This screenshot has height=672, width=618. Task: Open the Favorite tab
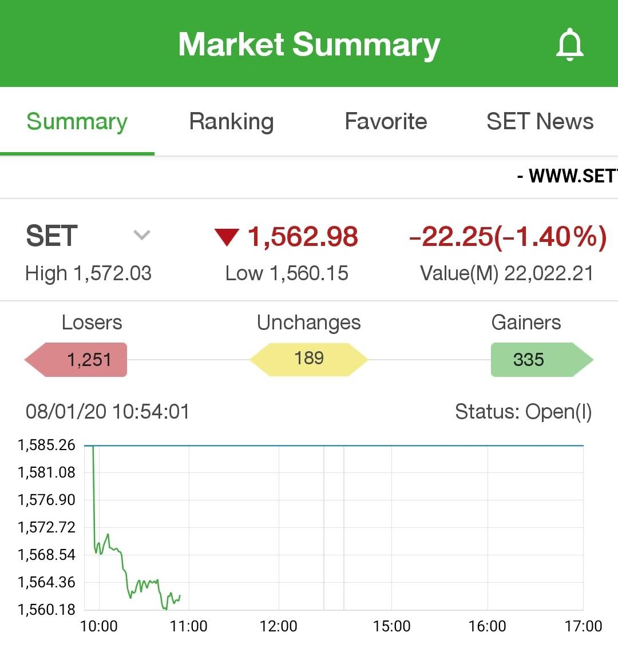pos(386,122)
